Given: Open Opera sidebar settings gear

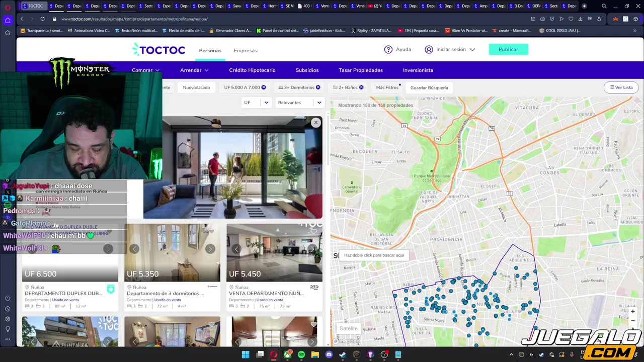Looking at the screenshot, I should click(8, 319).
